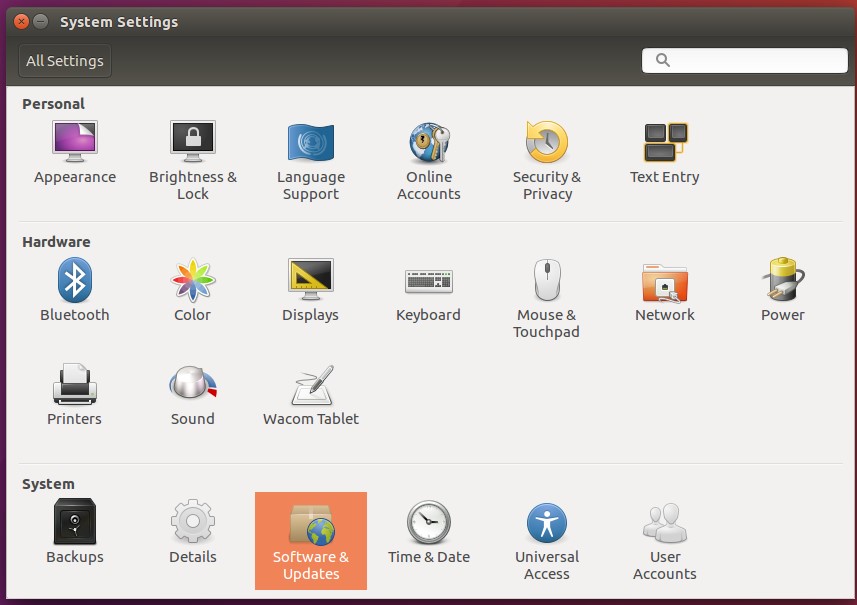Select the highlighted Software & Updates item
This screenshot has width=857, height=605.
coord(310,540)
